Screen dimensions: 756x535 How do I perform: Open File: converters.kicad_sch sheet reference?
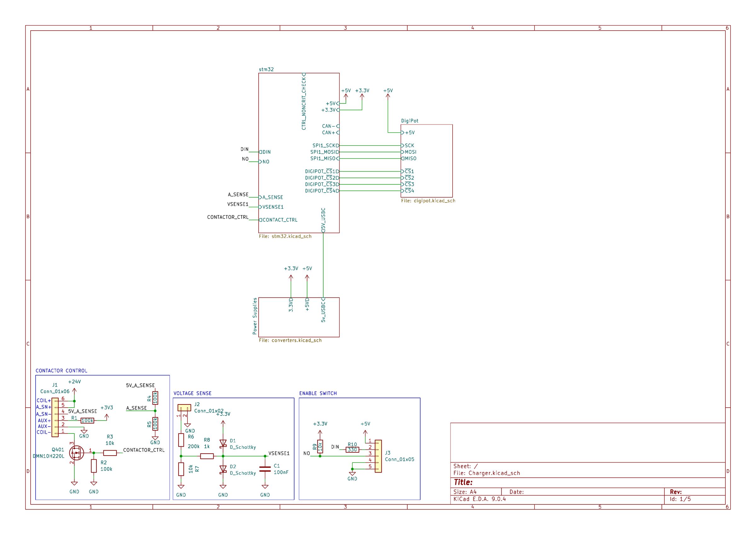[x=290, y=340]
